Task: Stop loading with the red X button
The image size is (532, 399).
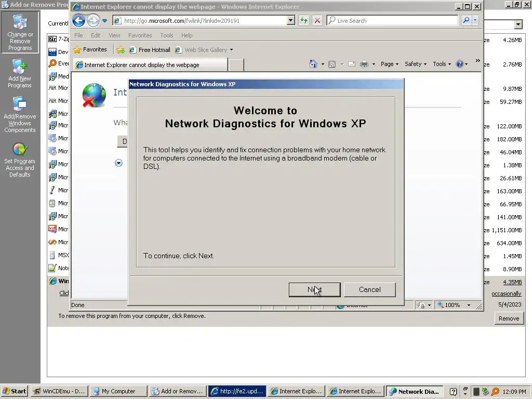Action: click(x=317, y=21)
